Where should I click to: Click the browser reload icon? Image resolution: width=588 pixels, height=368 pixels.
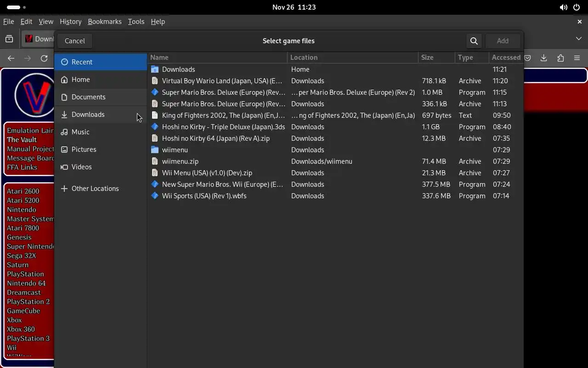click(x=44, y=58)
